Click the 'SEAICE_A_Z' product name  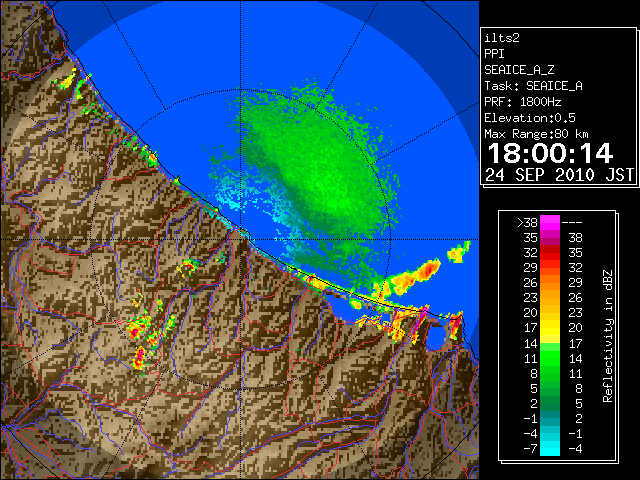[x=519, y=70]
